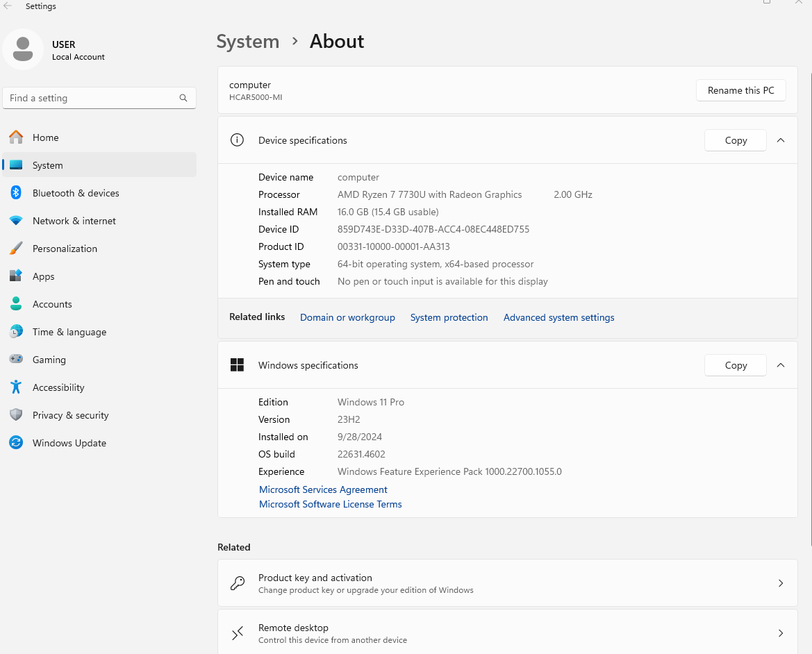Click the Remote desktop icon

pyautogui.click(x=237, y=632)
